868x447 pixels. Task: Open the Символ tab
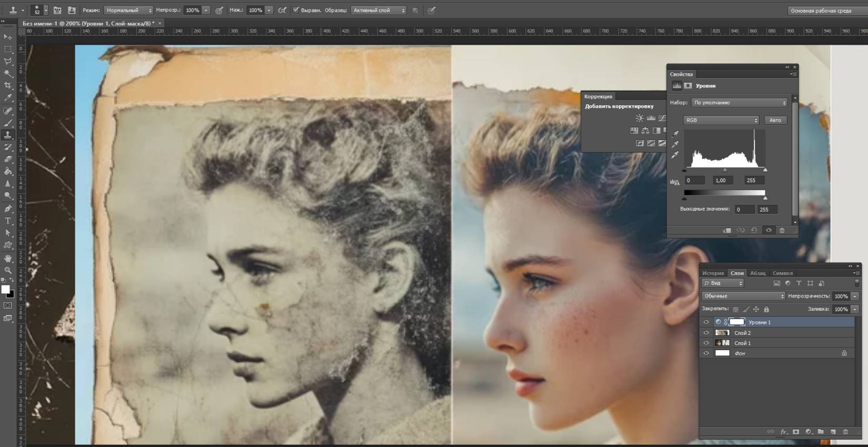click(x=782, y=273)
